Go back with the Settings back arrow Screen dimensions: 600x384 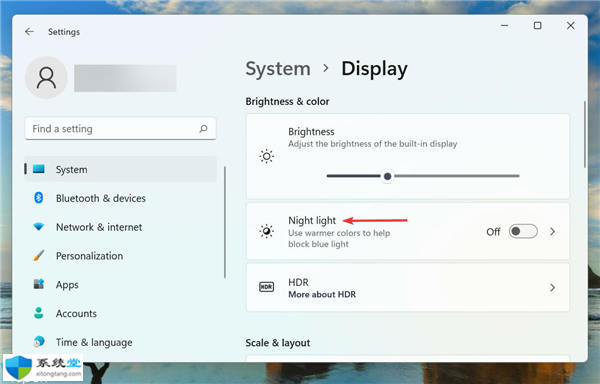[29, 32]
